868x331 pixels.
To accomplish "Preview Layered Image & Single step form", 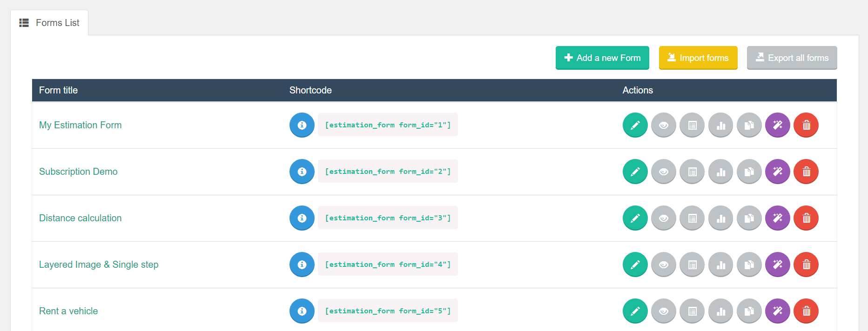I will [664, 265].
